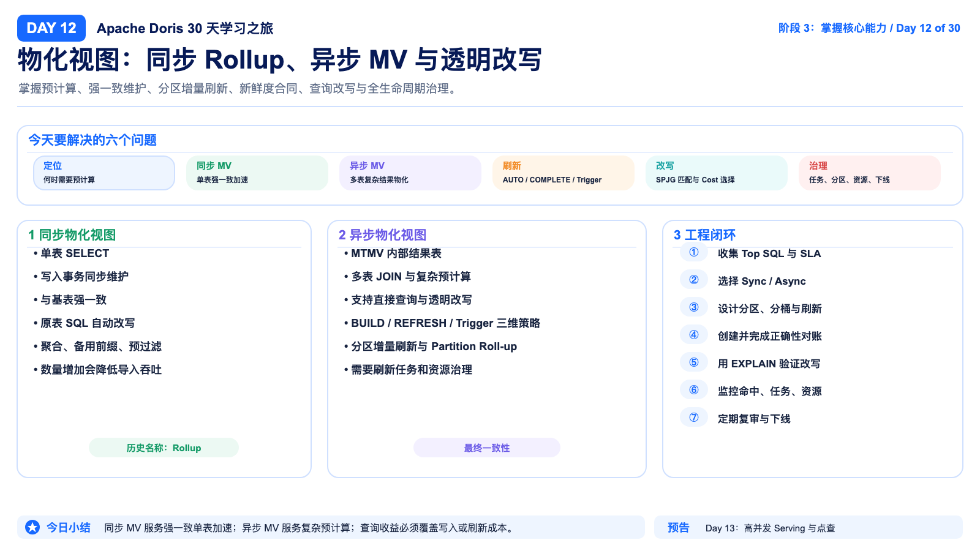Screen dimensions: 980x551
Task: Click the step text 创建并完成正确性对账
Action: [770, 336]
